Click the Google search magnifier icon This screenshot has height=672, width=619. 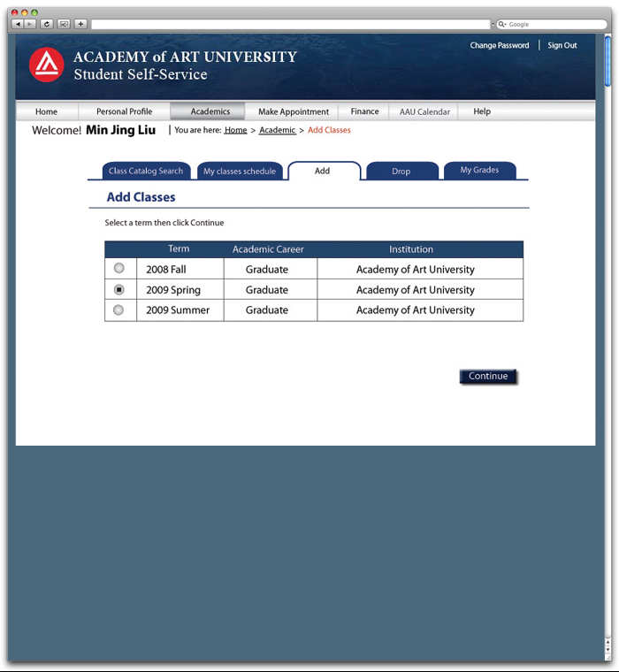click(501, 24)
